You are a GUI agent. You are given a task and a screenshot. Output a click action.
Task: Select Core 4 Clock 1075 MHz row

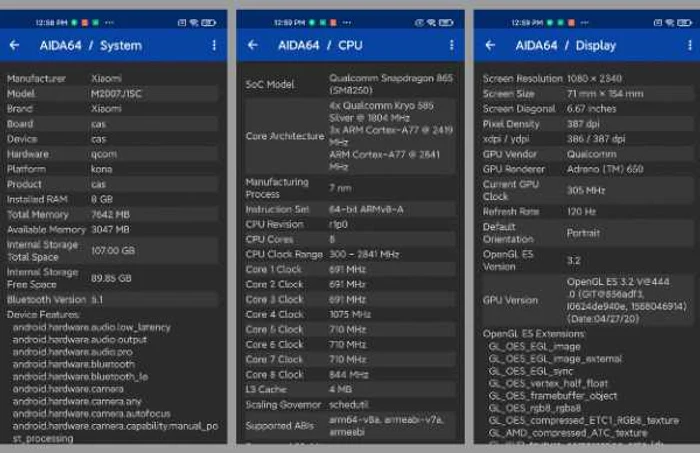point(350,315)
